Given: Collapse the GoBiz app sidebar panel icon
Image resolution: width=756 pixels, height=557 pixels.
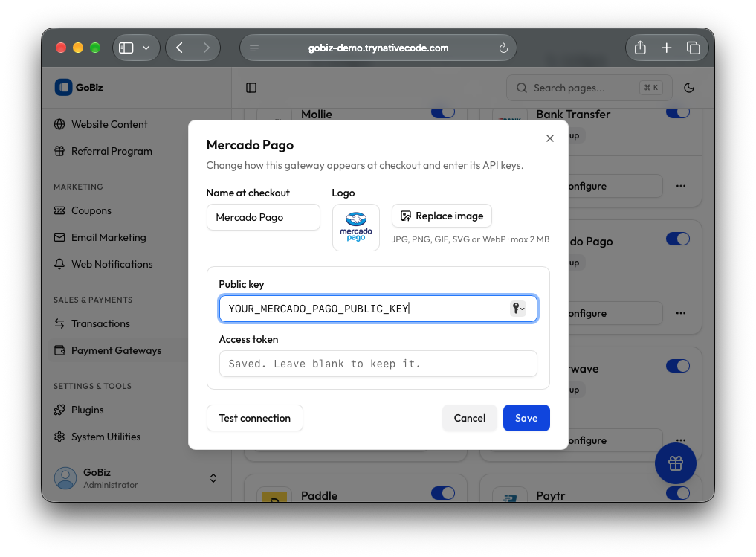Looking at the screenshot, I should [x=251, y=88].
